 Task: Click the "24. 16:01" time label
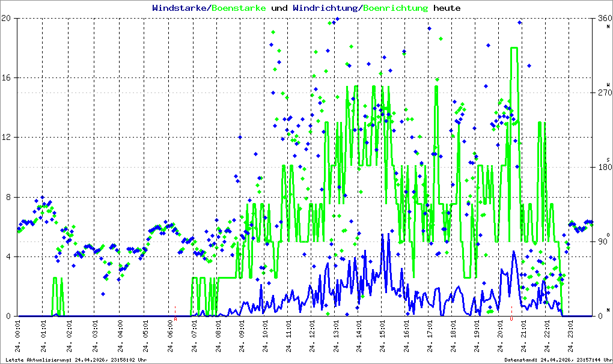(x=406, y=336)
